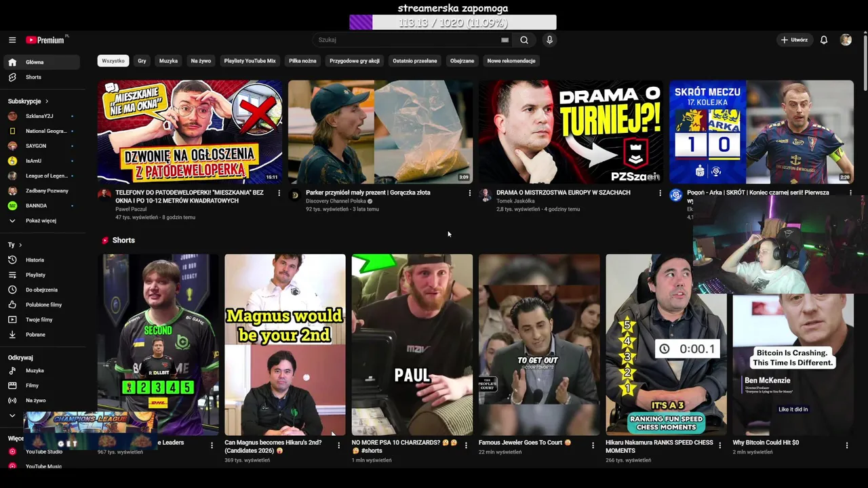Open BANNDA subscription channel

41,206
